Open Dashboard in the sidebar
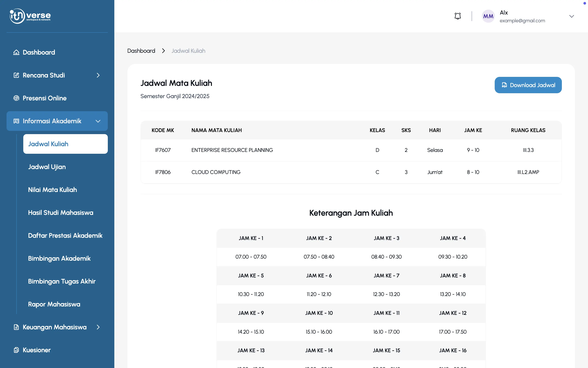Screen dimensions: 588x368 [x=57, y=52]
